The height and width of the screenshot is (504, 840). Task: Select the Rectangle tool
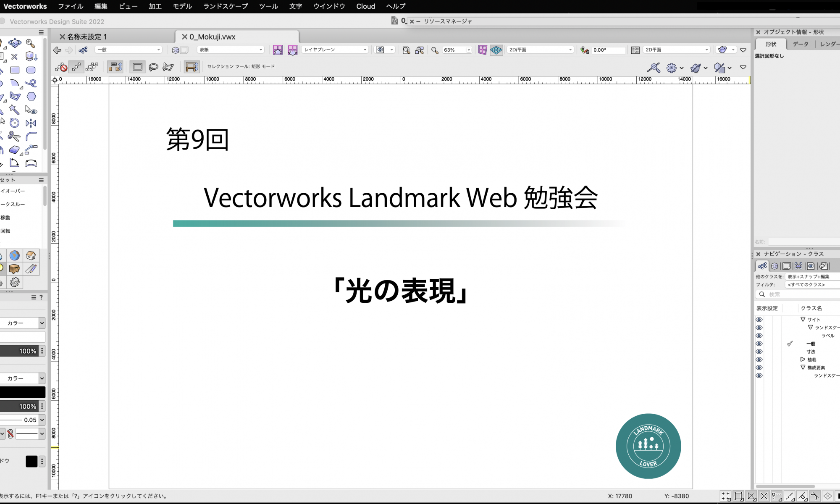click(15, 70)
